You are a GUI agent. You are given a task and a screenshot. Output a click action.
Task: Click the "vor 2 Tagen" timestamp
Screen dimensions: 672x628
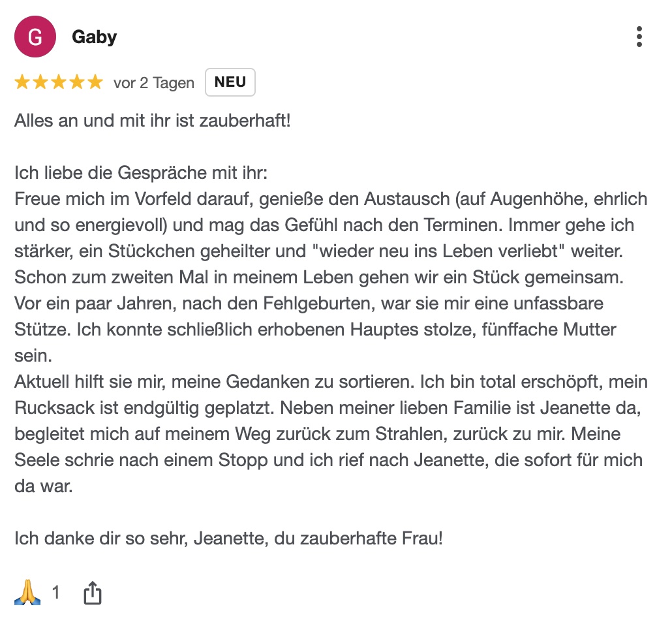[x=154, y=83]
